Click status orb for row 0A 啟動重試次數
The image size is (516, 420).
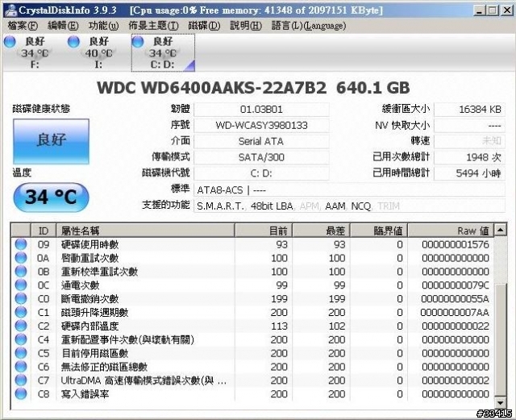[21, 258]
